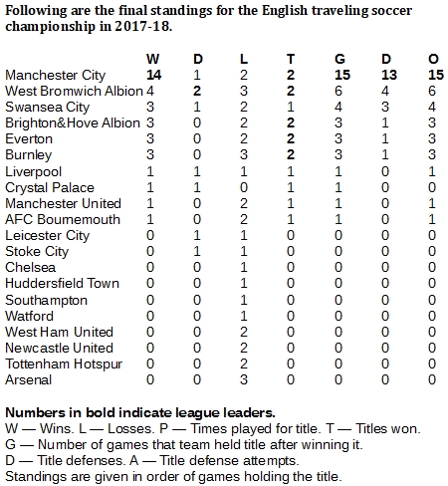Click Arsenal's losses value of 3
The image size is (448, 486).
click(x=244, y=379)
